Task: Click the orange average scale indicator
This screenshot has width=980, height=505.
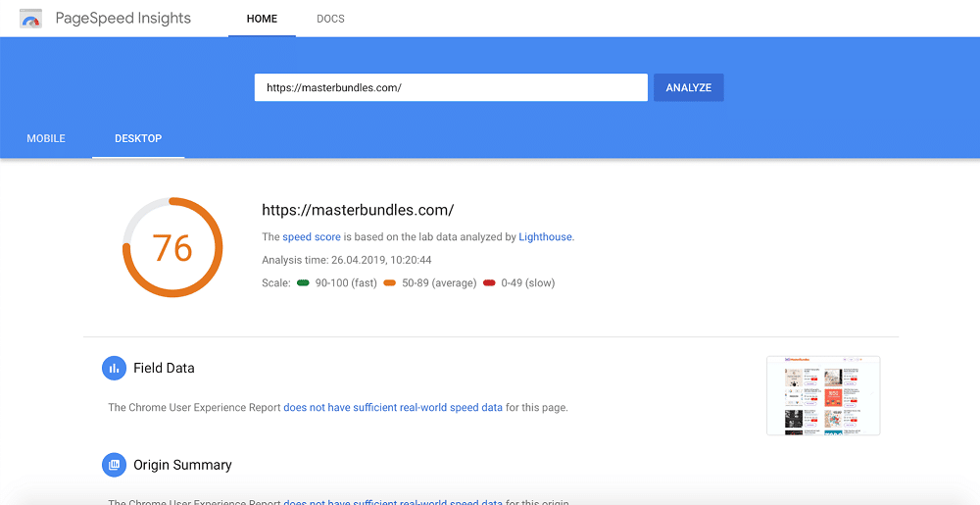Action: [x=390, y=283]
